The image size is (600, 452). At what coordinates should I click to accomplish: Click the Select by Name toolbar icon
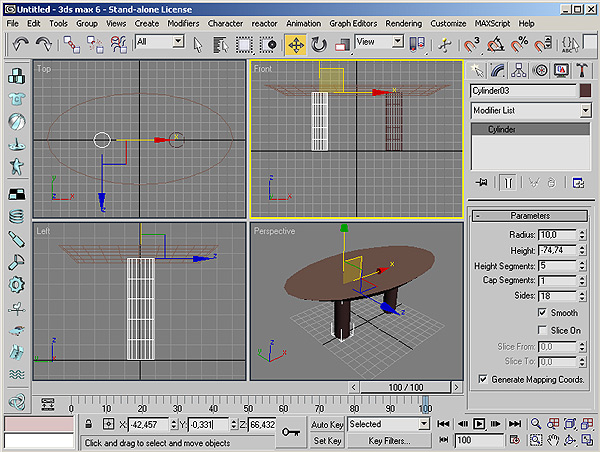[219, 44]
